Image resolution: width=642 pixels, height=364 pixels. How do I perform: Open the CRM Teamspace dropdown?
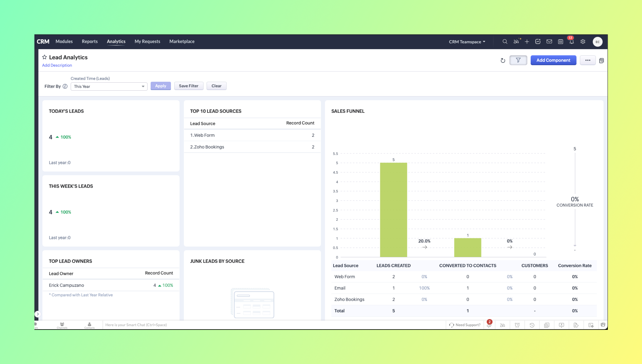click(467, 42)
